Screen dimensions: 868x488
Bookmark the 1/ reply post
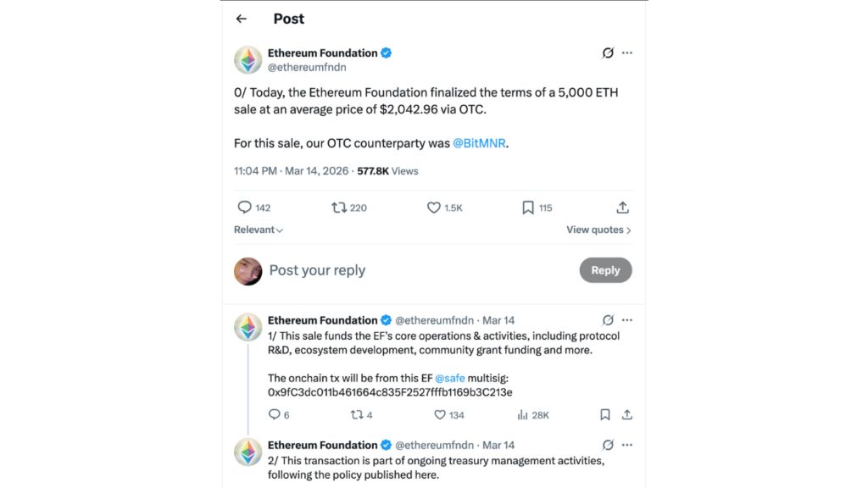(604, 415)
